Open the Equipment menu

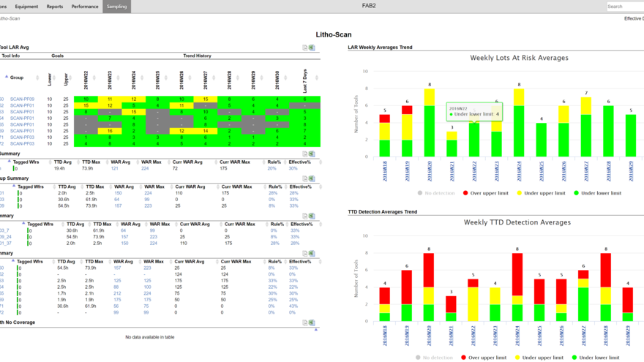(x=26, y=7)
